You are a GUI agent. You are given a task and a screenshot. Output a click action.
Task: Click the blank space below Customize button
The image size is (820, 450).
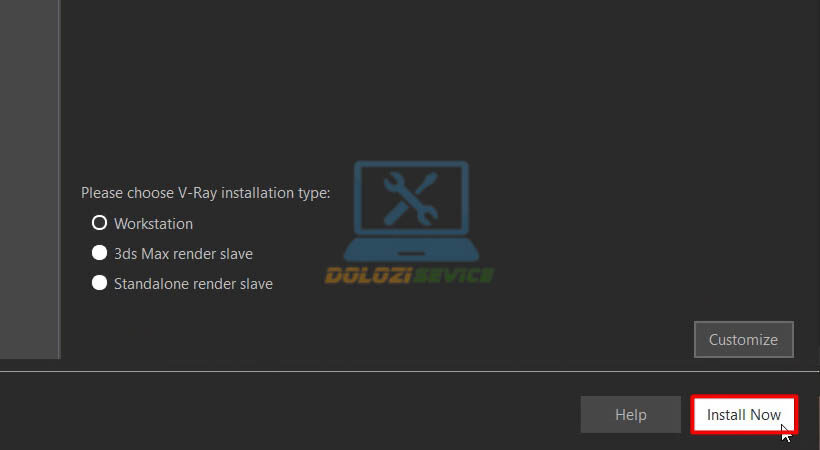pos(744,364)
